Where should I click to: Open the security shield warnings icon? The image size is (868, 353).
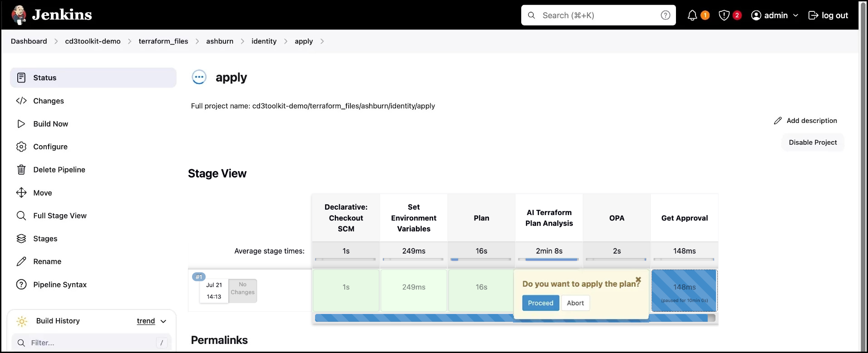click(x=724, y=15)
